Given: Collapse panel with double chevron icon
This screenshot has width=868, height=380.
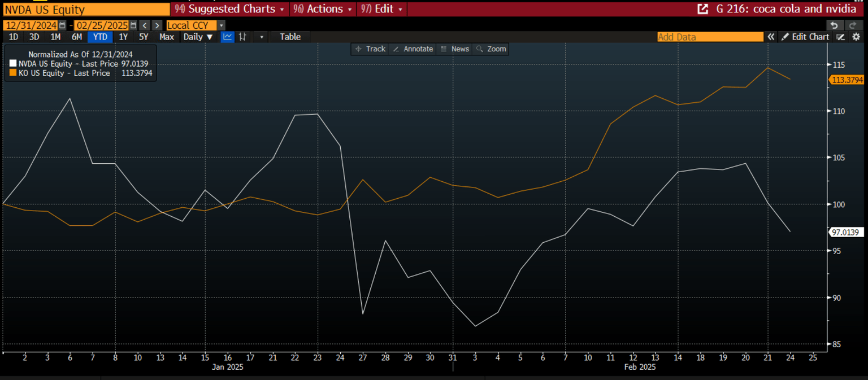Looking at the screenshot, I should tap(771, 37).
